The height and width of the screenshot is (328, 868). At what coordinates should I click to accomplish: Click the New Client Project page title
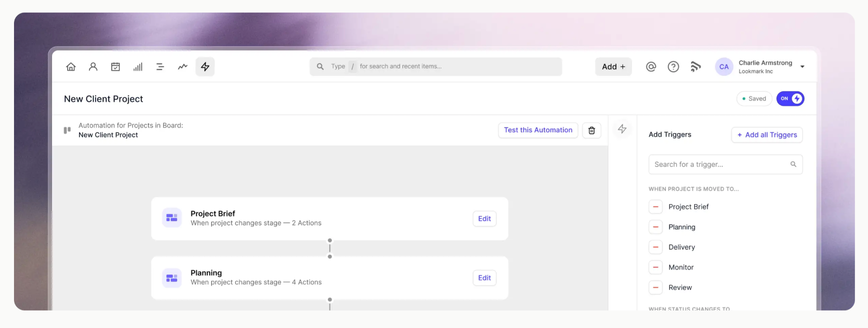pos(104,99)
